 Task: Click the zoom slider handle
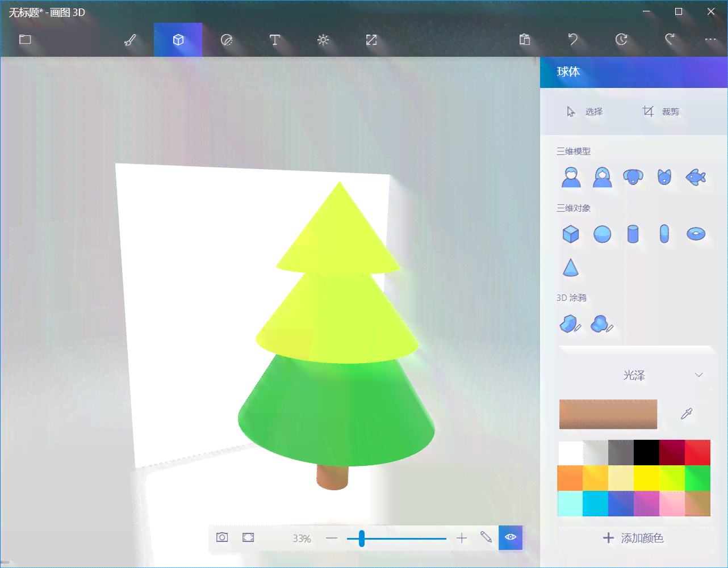coord(361,538)
